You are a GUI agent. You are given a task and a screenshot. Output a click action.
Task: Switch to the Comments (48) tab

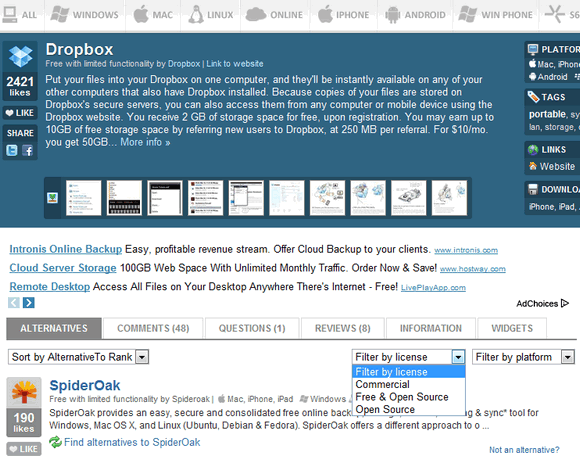(x=153, y=328)
